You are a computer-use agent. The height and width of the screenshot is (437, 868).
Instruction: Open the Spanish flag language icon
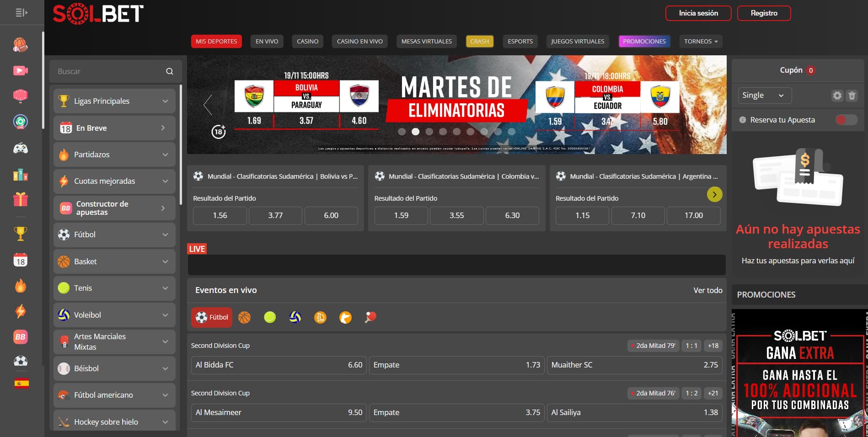tap(20, 383)
